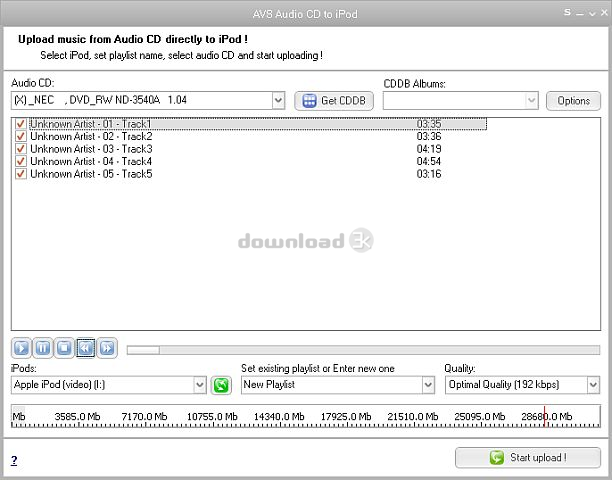Click the green refresh iPods icon
The width and height of the screenshot is (612, 480).
tap(221, 385)
